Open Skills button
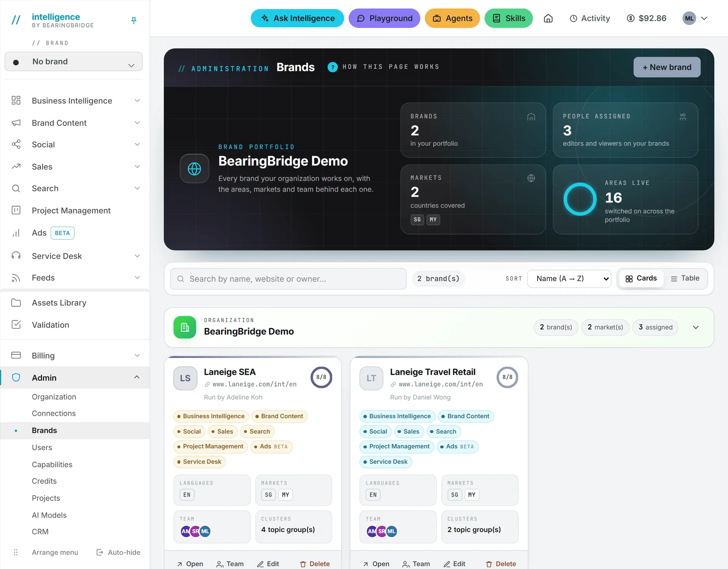The image size is (728, 569). tap(508, 18)
